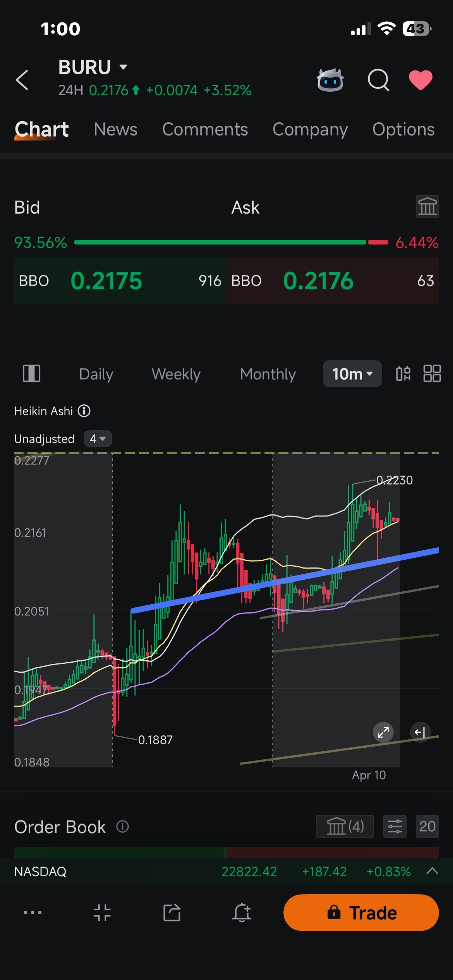Toggle the red heart favorite icon

tap(420, 80)
